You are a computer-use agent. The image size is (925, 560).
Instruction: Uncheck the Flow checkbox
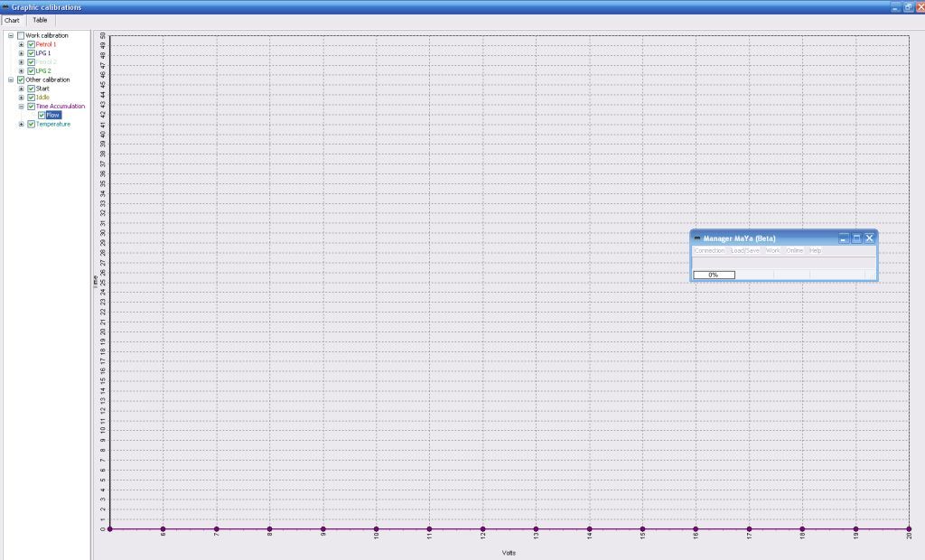click(x=42, y=115)
